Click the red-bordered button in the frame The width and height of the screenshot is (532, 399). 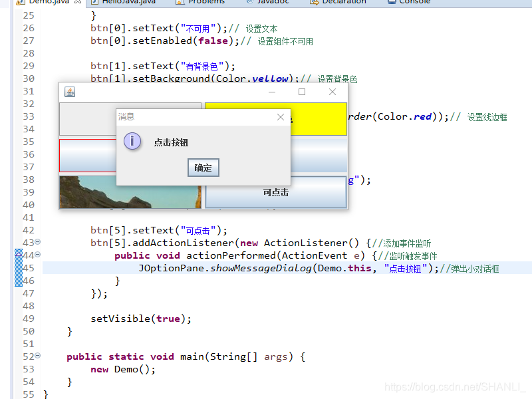coord(88,156)
